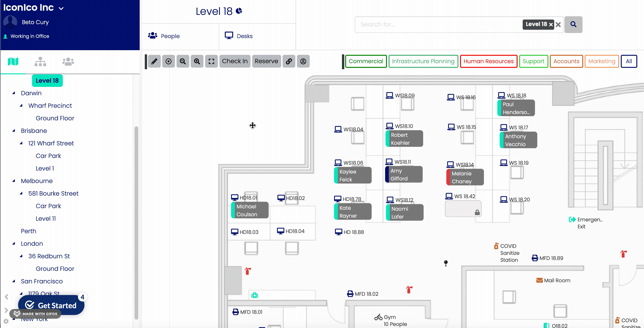Collapse the Darwin tree node
Screen dimensions: 644x328
point(14,93)
